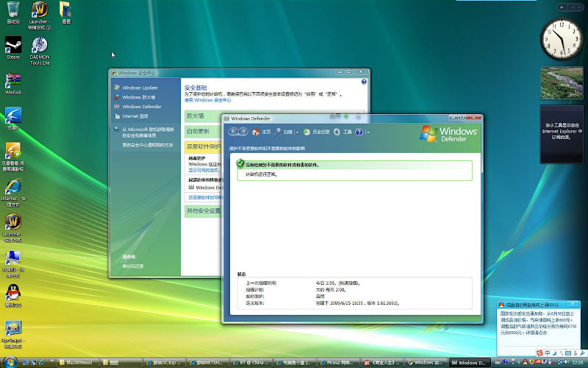
Task: Click the sidebar add gadget plus button
Action: coord(562,7)
